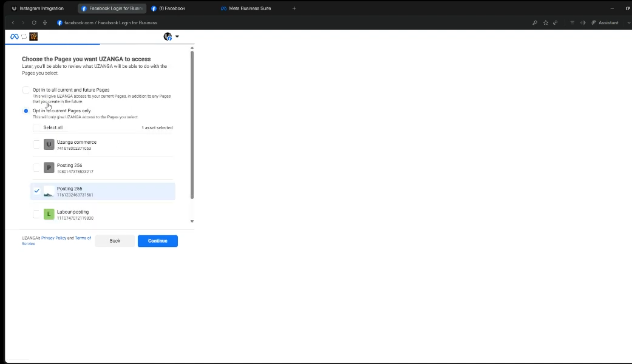
Task: Go forward with the browser forward arrow
Action: [23, 23]
